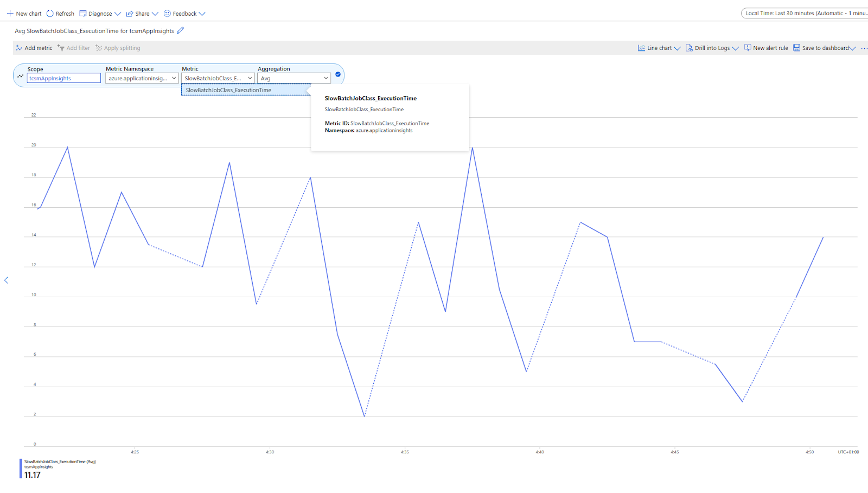Viewport: 868px width, 493px height.
Task: Open Drill into Logs menu
Action: click(x=712, y=48)
